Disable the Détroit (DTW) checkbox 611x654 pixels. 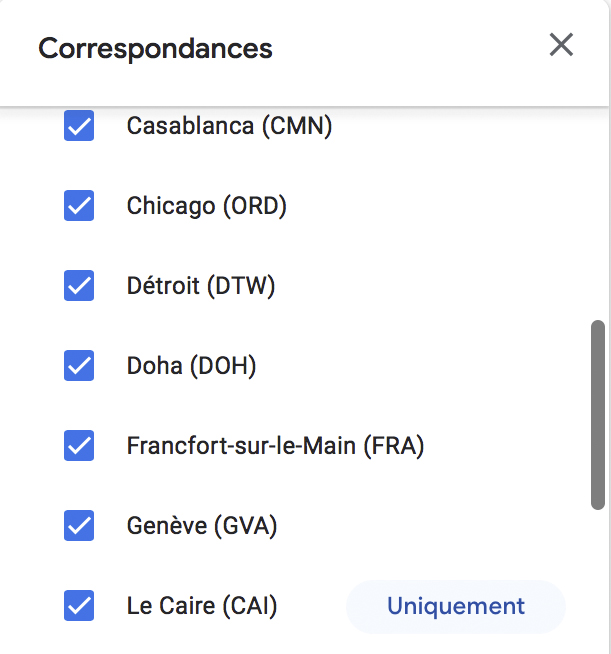pos(79,286)
